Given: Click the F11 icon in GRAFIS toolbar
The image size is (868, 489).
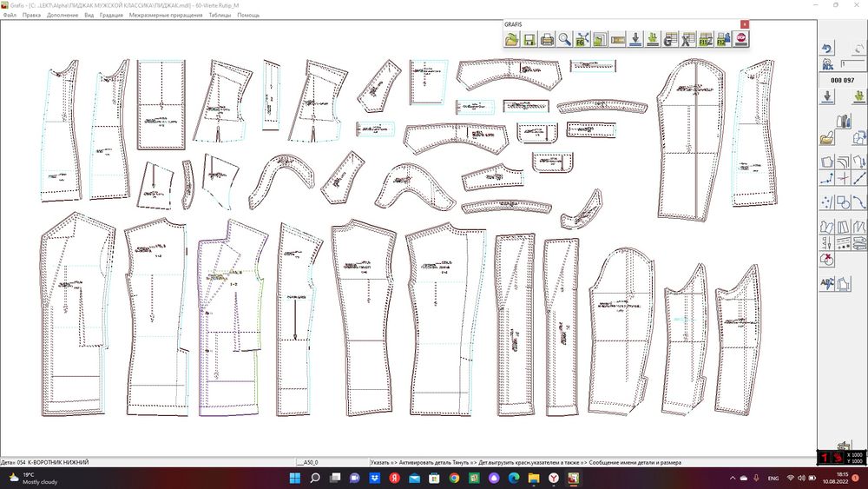Looking at the screenshot, I should coord(706,39).
